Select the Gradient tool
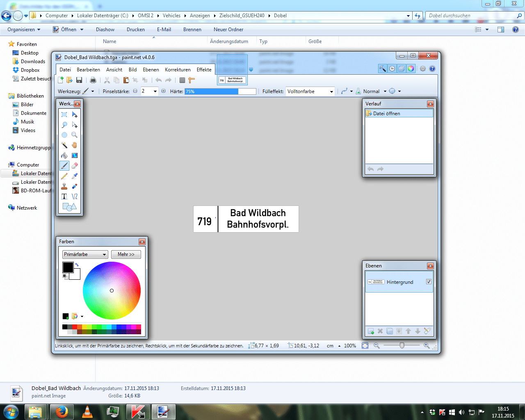Image resolution: width=525 pixels, height=420 pixels. coord(74,155)
